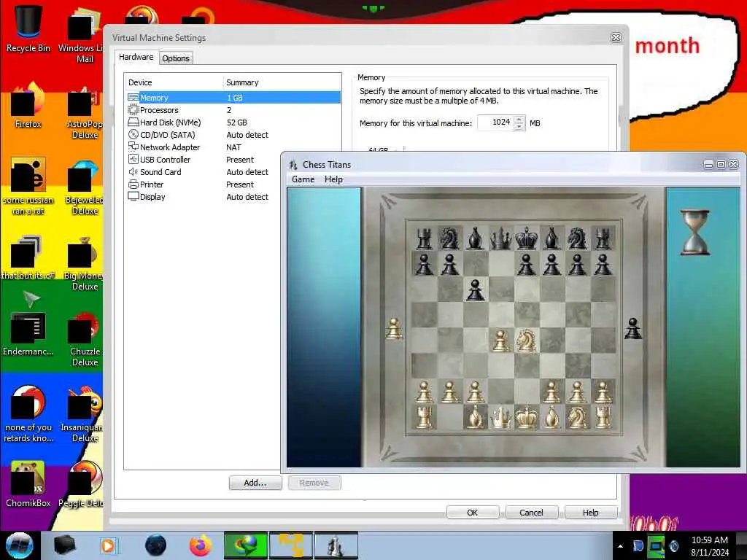The image size is (747, 560).
Task: Click the Chess Titans taskbar button
Action: coord(336,545)
